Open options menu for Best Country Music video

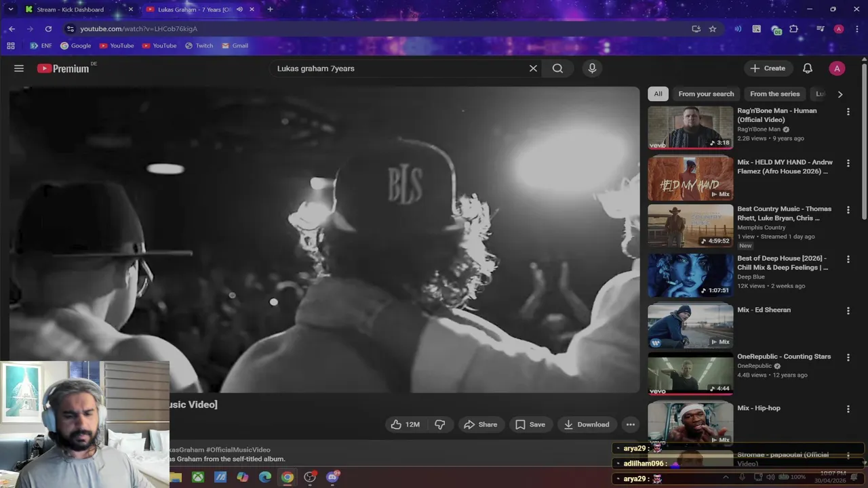848,210
